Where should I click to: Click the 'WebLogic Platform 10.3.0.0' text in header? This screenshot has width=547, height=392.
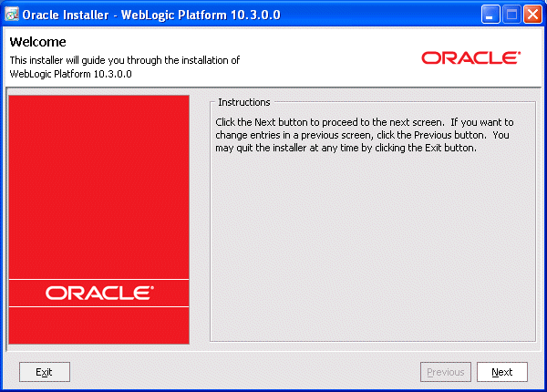coord(71,74)
